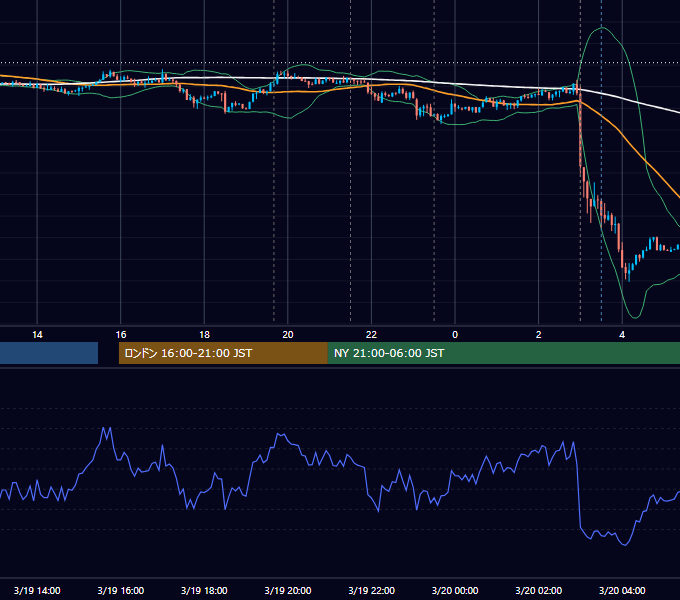Click the 14 hour axis label
This screenshot has height=600, width=680.
37,335
